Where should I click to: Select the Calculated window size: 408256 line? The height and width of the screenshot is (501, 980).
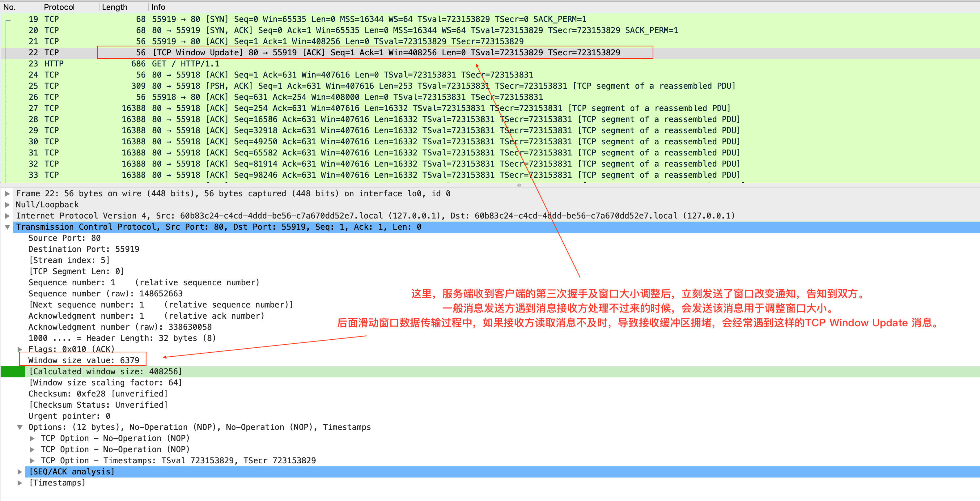(x=106, y=371)
